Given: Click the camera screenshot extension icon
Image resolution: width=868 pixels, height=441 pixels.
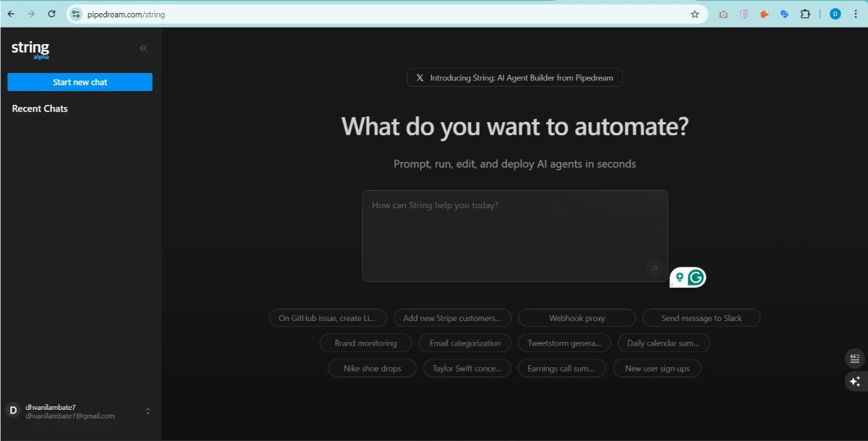Looking at the screenshot, I should [x=723, y=14].
